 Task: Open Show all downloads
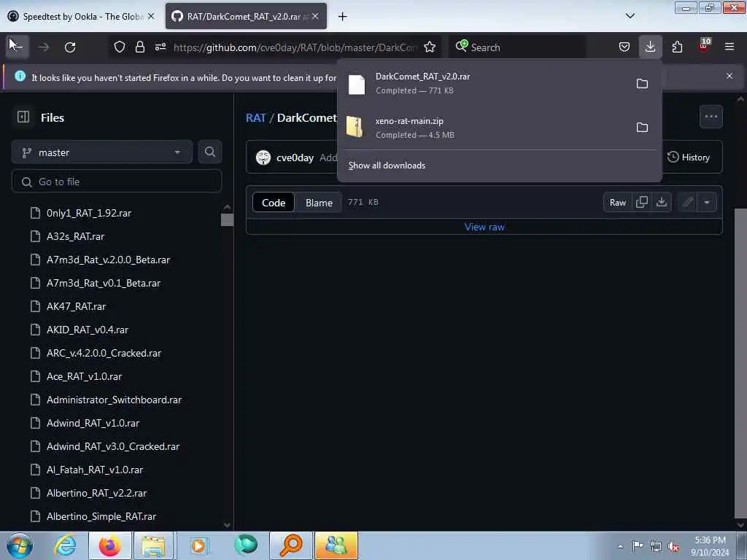[387, 166]
